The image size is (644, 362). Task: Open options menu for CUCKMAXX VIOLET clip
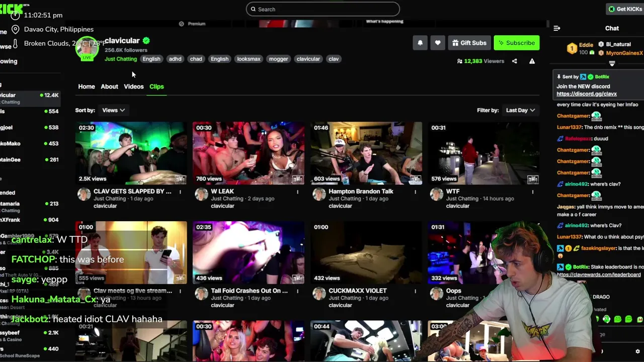(x=415, y=291)
